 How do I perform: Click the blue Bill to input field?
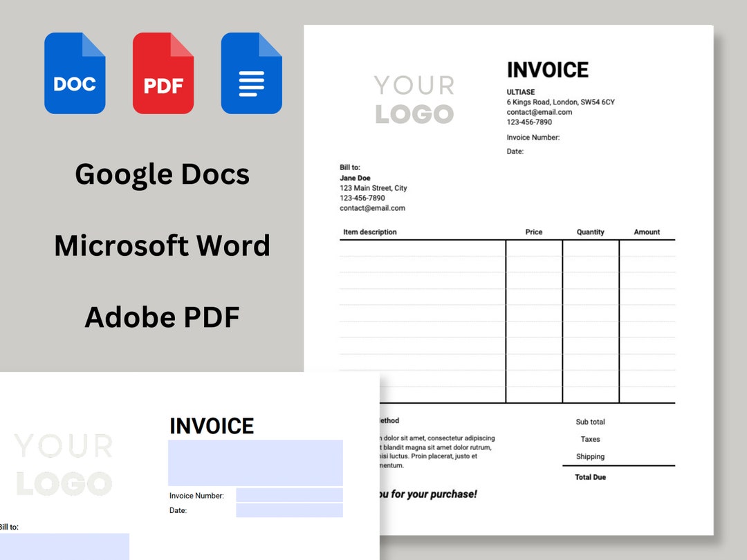click(64, 547)
